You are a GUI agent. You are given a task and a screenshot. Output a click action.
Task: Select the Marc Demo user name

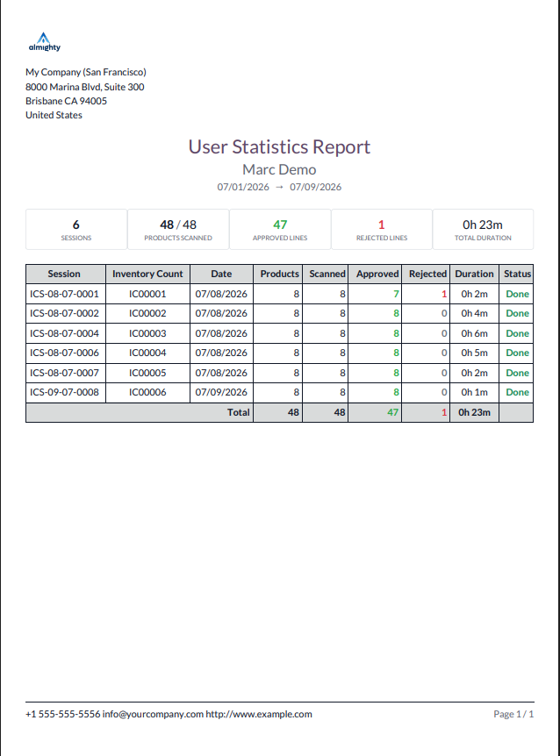tap(279, 170)
